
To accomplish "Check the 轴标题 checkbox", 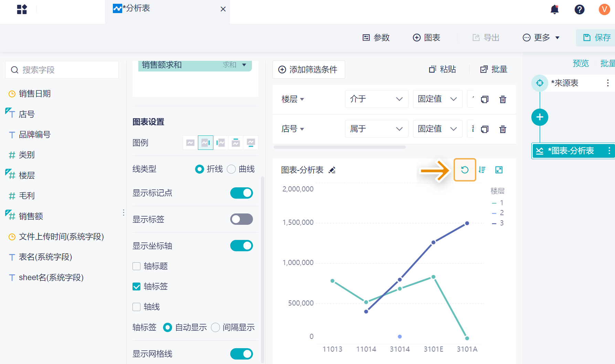I will (137, 266).
